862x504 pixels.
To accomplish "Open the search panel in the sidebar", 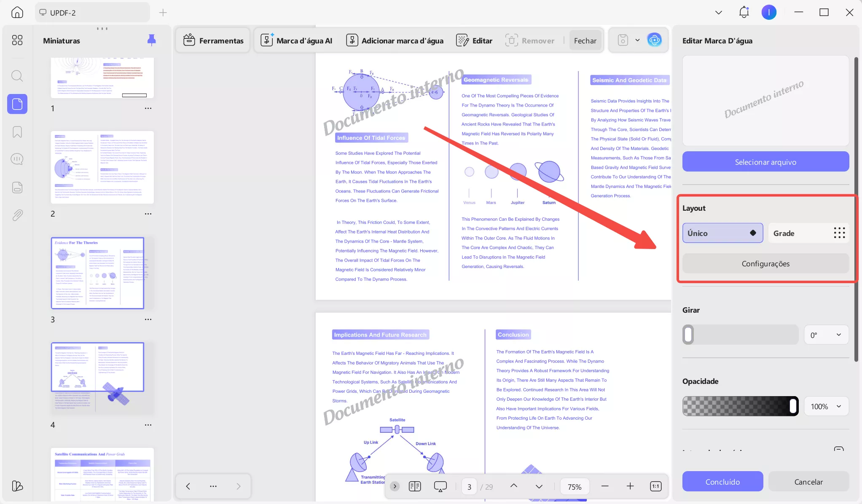I will 17,76.
